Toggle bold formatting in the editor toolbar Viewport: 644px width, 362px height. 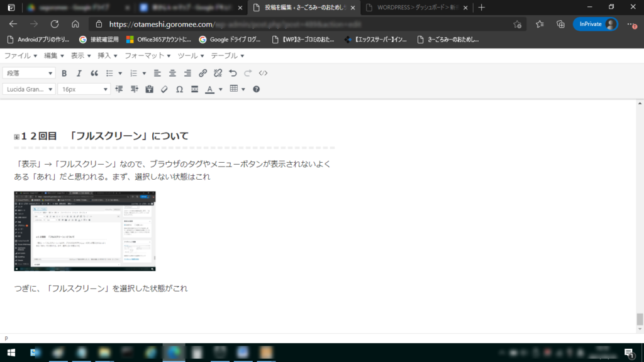[64, 73]
